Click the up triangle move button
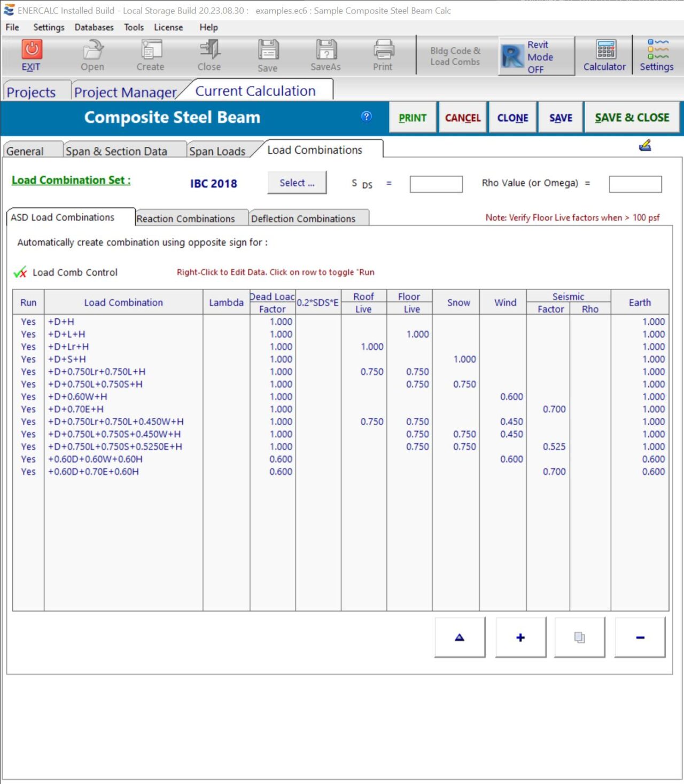This screenshot has height=784, width=684. (460, 637)
